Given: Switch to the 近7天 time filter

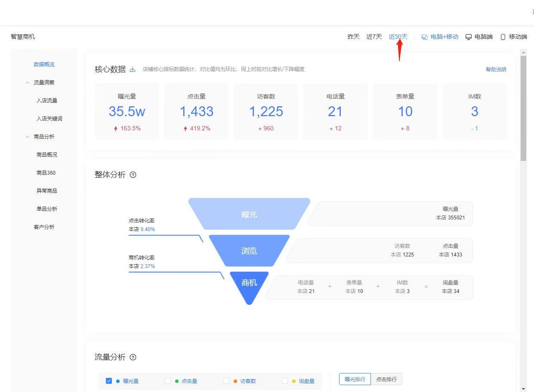Looking at the screenshot, I should point(373,37).
